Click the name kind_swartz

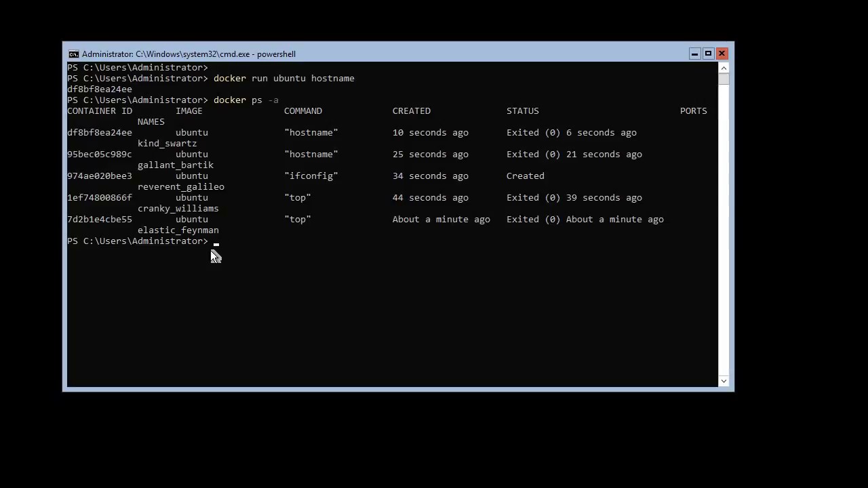tap(167, 144)
